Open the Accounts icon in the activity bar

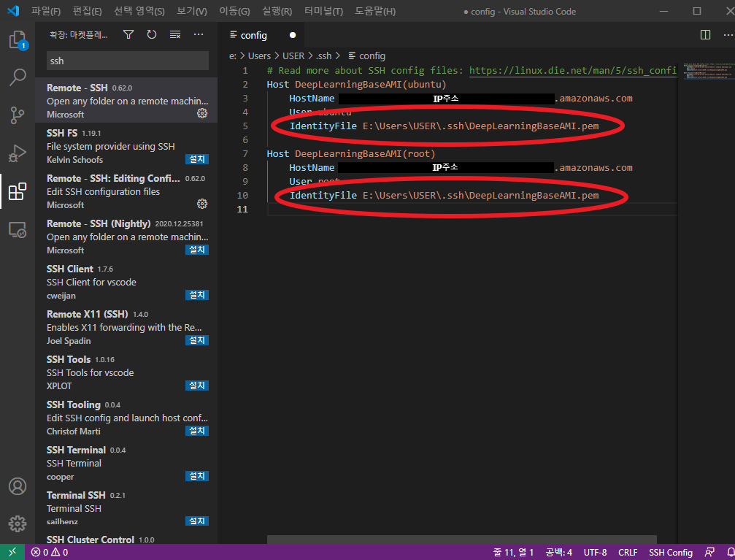[18, 486]
